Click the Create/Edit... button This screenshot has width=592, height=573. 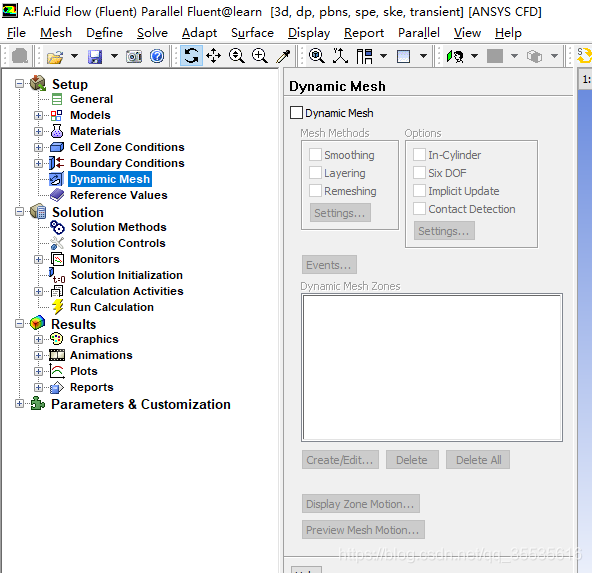pyautogui.click(x=340, y=460)
